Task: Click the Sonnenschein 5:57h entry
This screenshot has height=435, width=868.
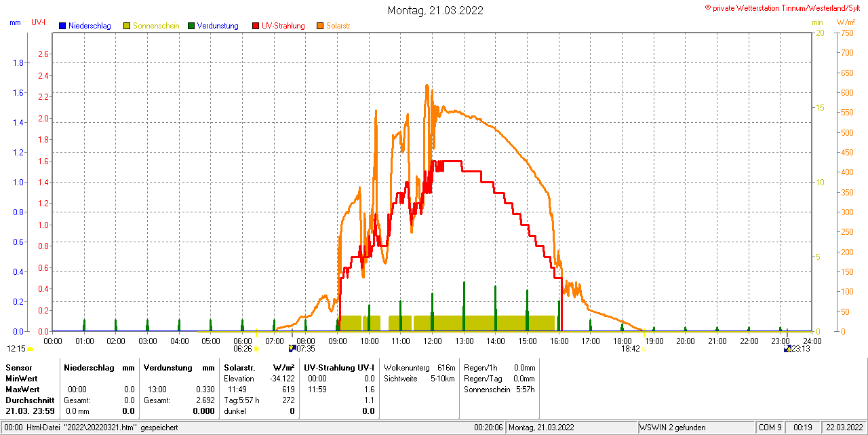Action: point(499,390)
